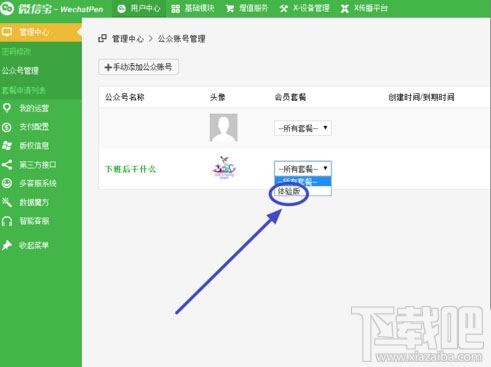Open the X传播平台 top menu
Screen dimensions: 491x367
click(364, 9)
